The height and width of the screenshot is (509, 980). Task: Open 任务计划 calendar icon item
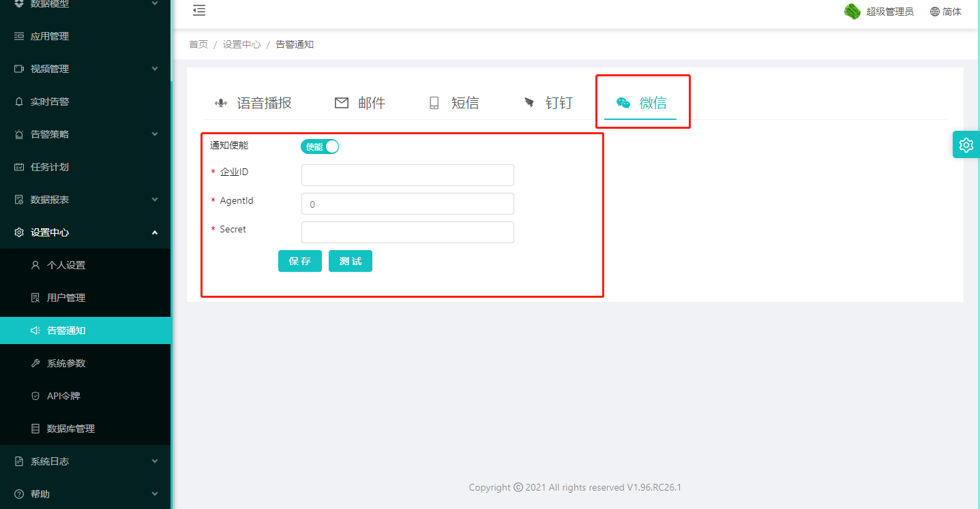pyautogui.click(x=19, y=167)
